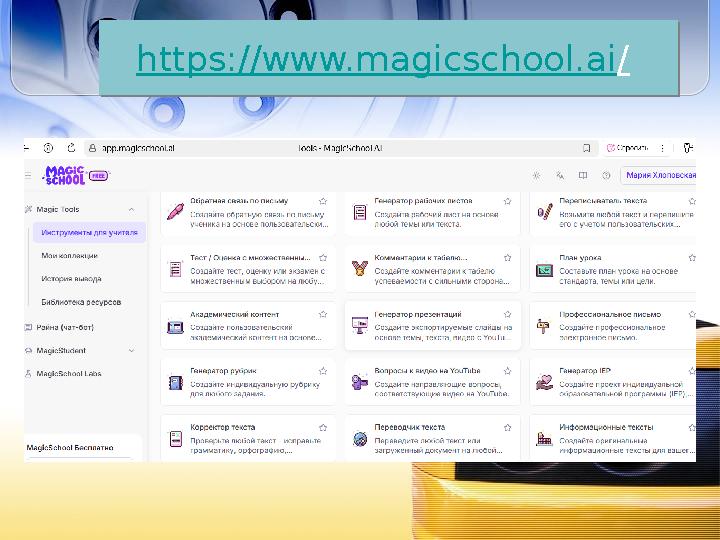Click the chalkboard icon for План урока

point(544,270)
